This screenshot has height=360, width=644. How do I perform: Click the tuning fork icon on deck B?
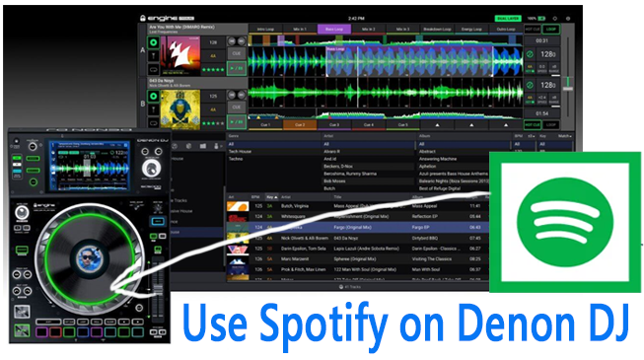(153, 109)
